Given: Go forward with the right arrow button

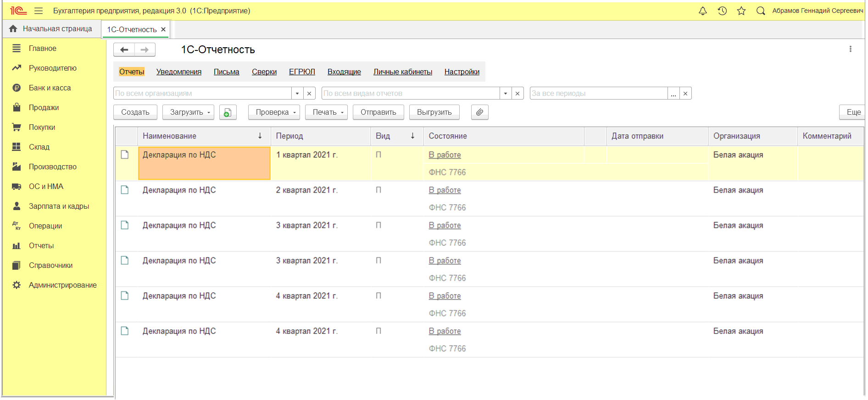Looking at the screenshot, I should [145, 50].
